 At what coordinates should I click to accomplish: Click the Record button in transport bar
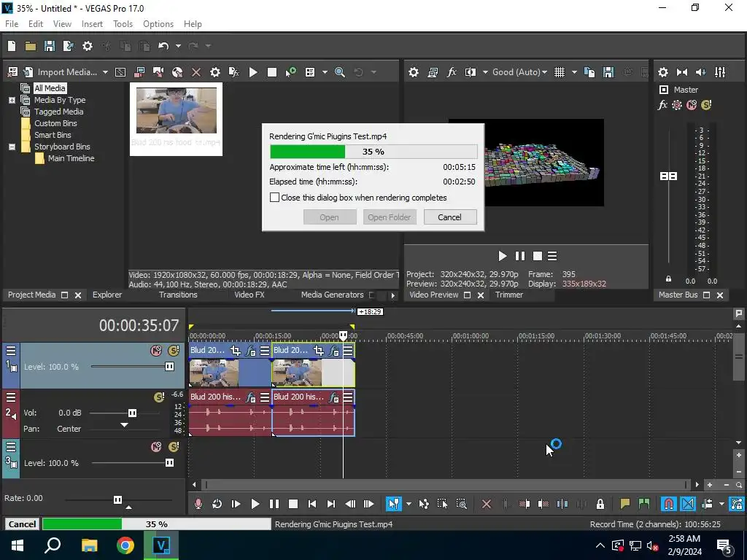pos(198,504)
